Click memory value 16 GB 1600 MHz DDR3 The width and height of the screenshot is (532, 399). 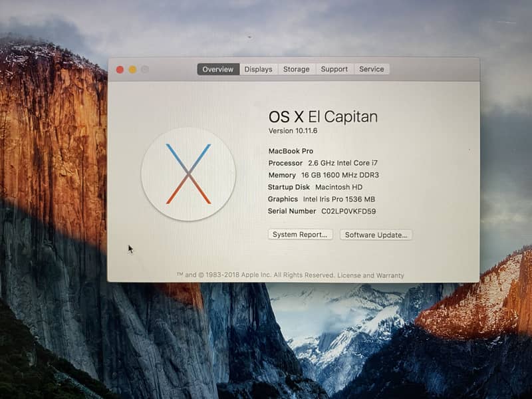[340, 175]
